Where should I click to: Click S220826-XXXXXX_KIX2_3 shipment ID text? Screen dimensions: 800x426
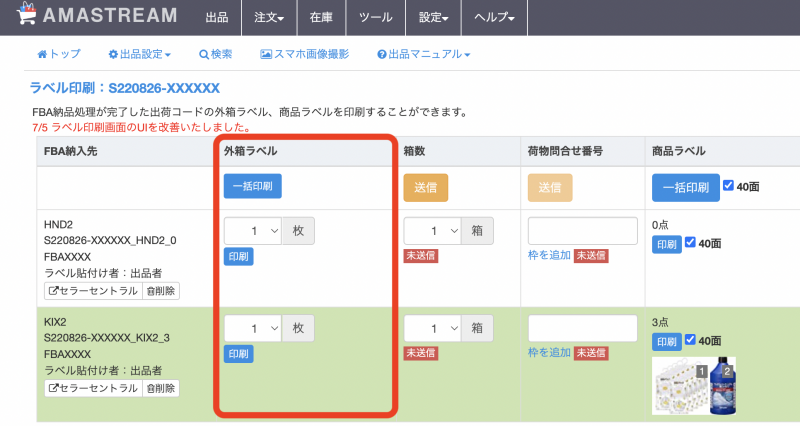point(107,338)
